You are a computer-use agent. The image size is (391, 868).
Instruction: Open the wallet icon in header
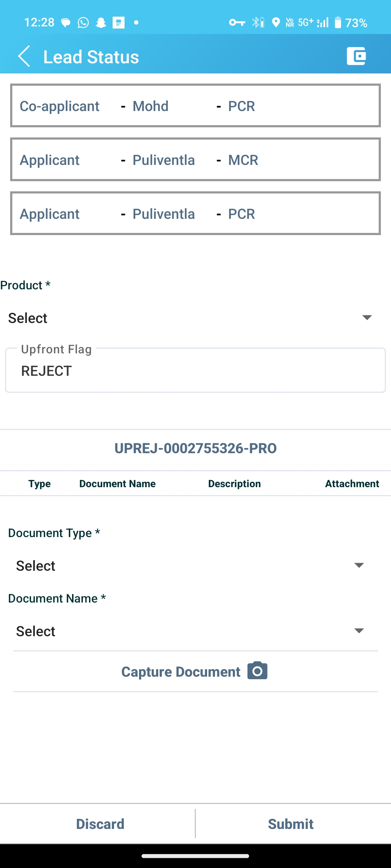point(356,56)
